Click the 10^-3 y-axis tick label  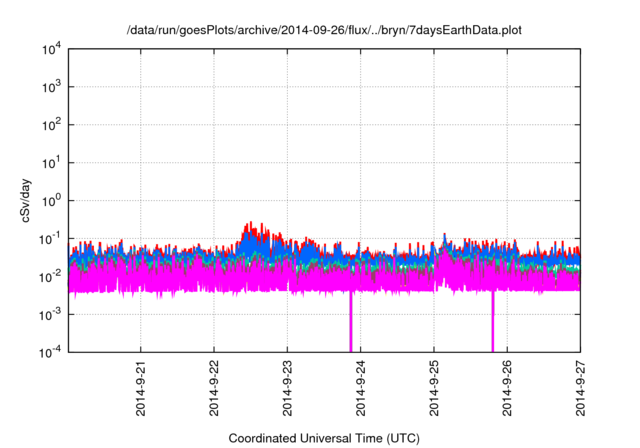(x=50, y=315)
